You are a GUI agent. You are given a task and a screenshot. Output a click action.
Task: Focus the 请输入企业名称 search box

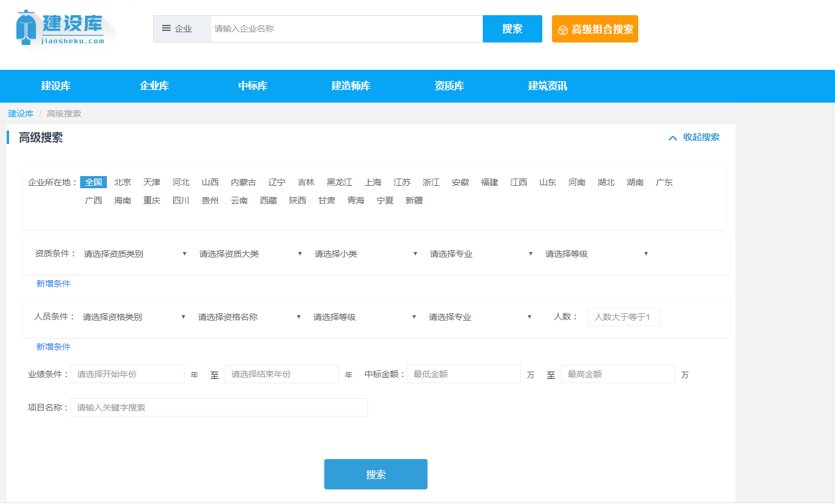click(x=347, y=29)
